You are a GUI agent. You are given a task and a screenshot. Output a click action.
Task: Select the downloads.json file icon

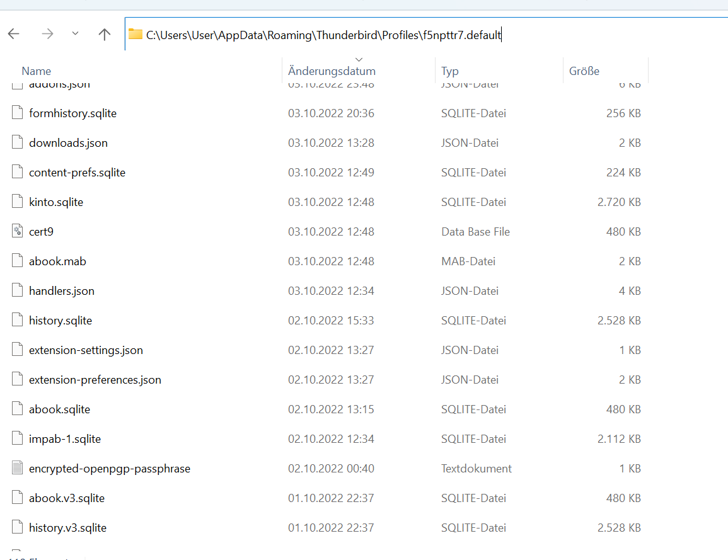tap(17, 142)
